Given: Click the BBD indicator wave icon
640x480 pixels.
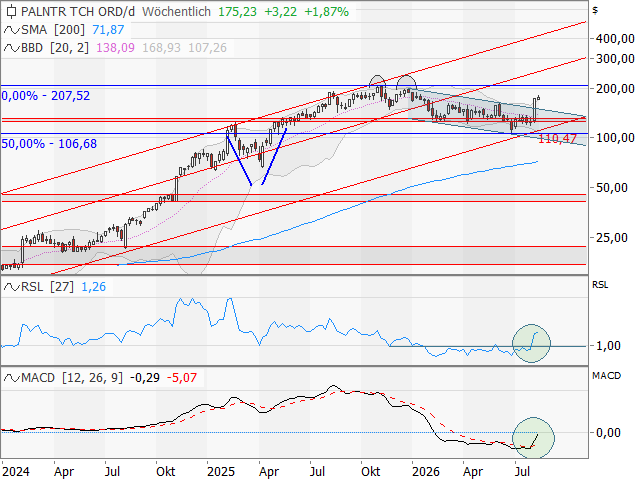Looking at the screenshot, I should coord(11,48).
